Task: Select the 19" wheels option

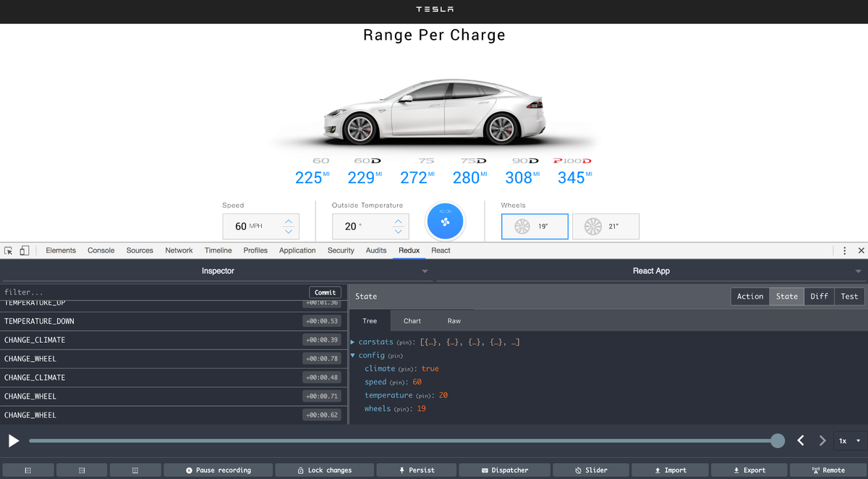Action: click(535, 226)
